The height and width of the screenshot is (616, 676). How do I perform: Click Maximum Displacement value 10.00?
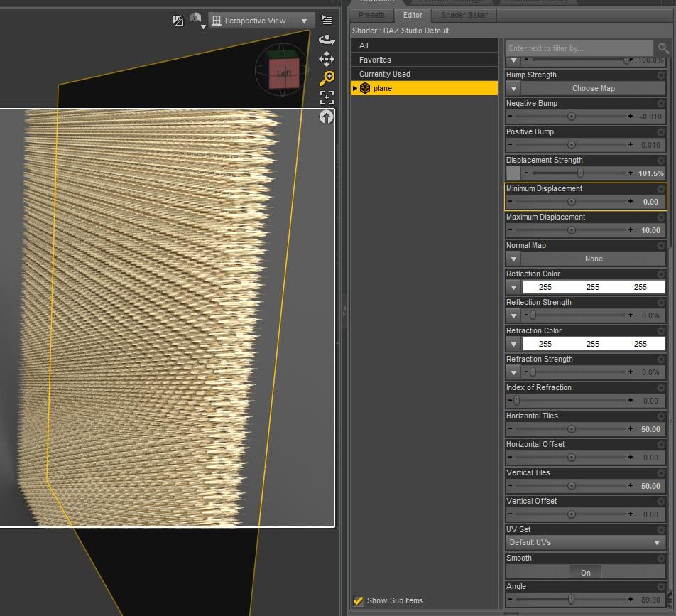coord(650,230)
